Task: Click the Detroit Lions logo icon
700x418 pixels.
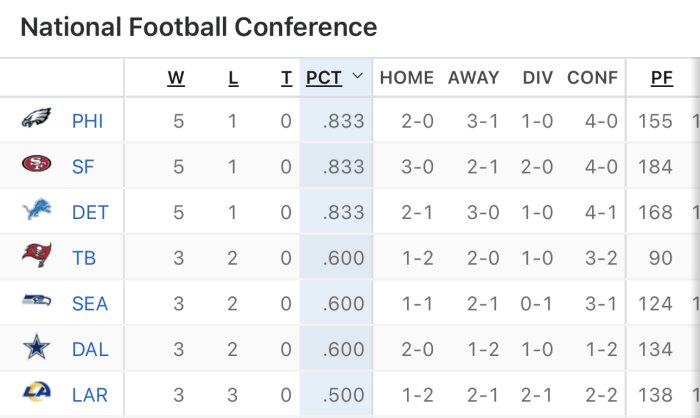Action: coord(35,212)
